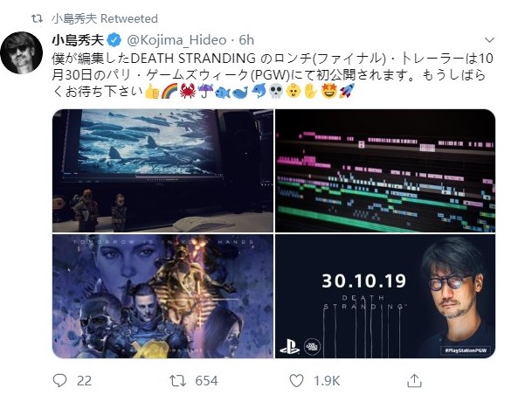Open the 6h timestamp link

point(246,40)
